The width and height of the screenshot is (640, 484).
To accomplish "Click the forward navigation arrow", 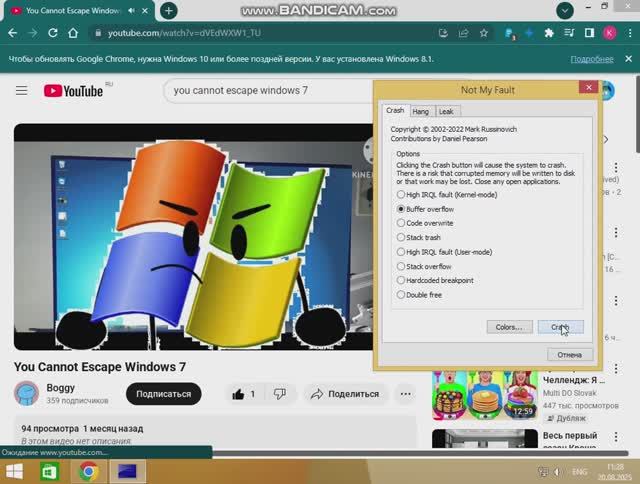I will [32, 33].
